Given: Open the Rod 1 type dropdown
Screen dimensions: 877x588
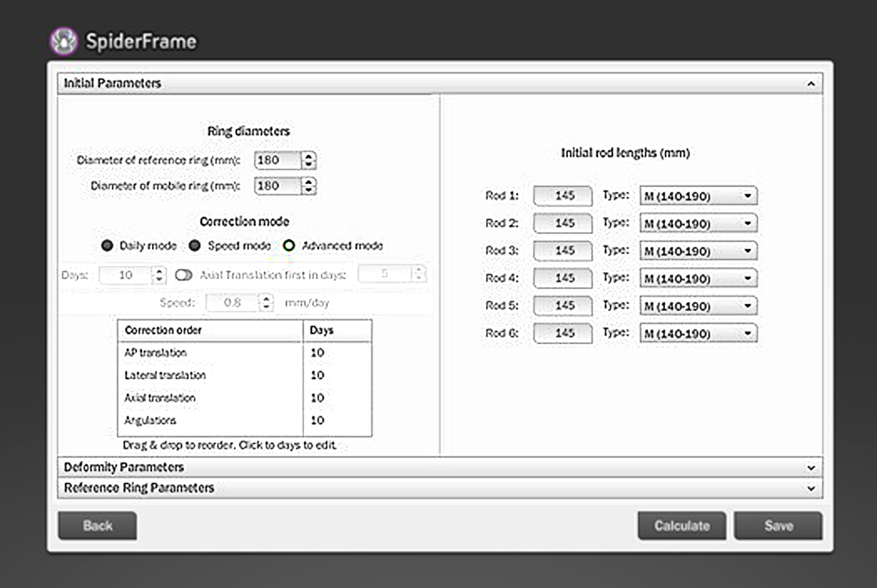Looking at the screenshot, I should 699,196.
